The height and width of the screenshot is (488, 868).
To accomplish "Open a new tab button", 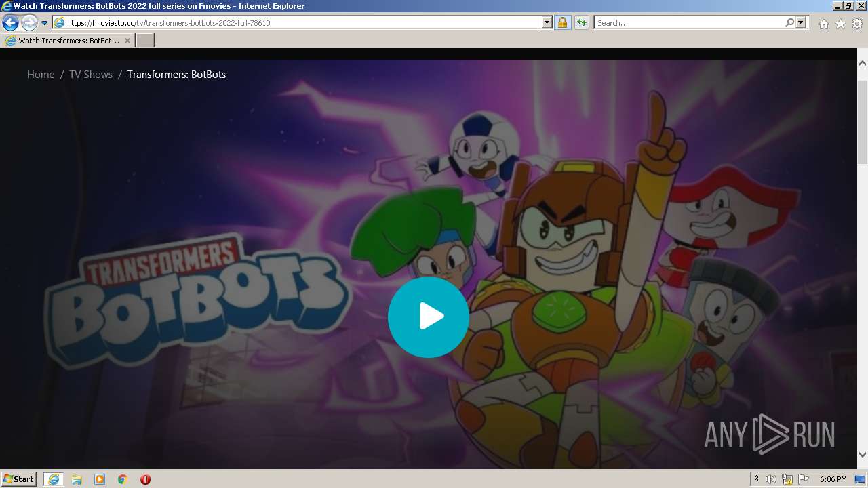I will [x=145, y=41].
